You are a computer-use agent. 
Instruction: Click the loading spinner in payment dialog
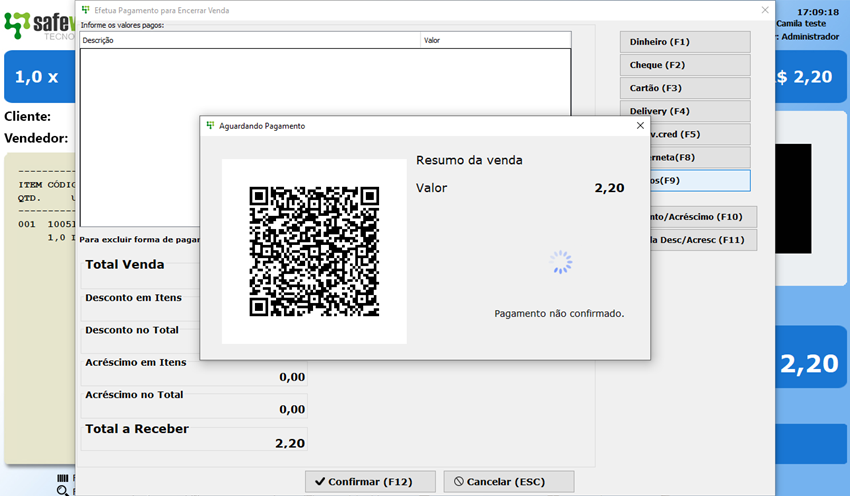[x=561, y=262]
